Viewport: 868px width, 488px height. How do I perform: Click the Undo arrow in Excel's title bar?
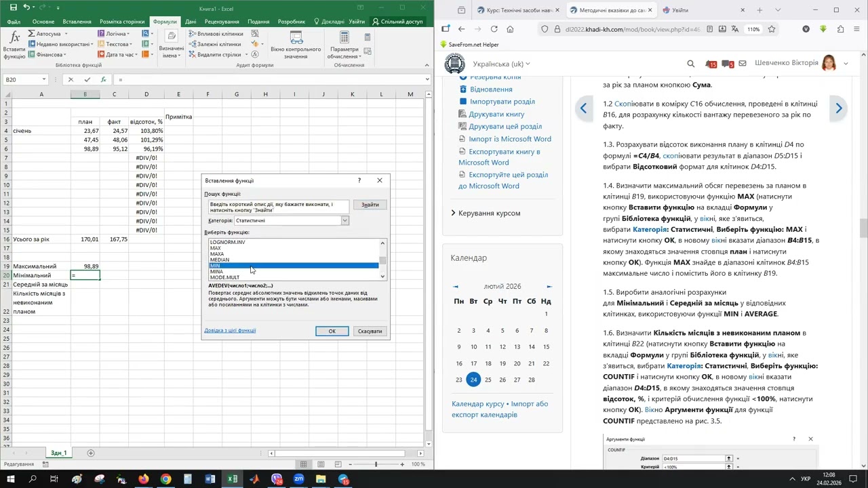[x=27, y=7]
